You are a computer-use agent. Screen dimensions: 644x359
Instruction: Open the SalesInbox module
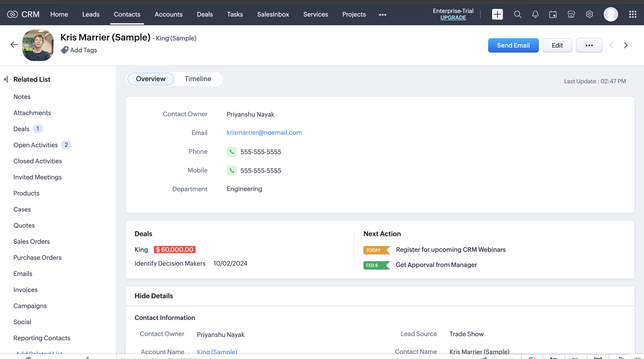click(273, 14)
